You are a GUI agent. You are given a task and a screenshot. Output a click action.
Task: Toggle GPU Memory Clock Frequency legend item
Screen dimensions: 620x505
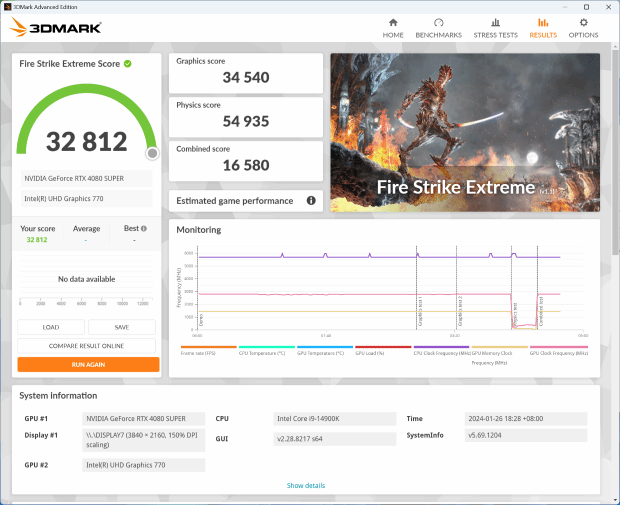tap(499, 355)
